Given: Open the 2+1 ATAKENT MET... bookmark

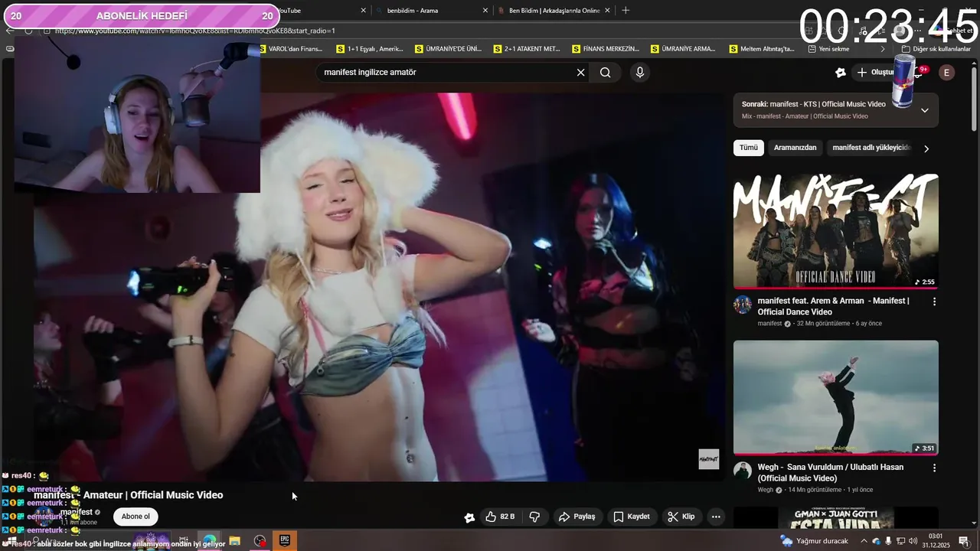Looking at the screenshot, I should click(x=528, y=49).
